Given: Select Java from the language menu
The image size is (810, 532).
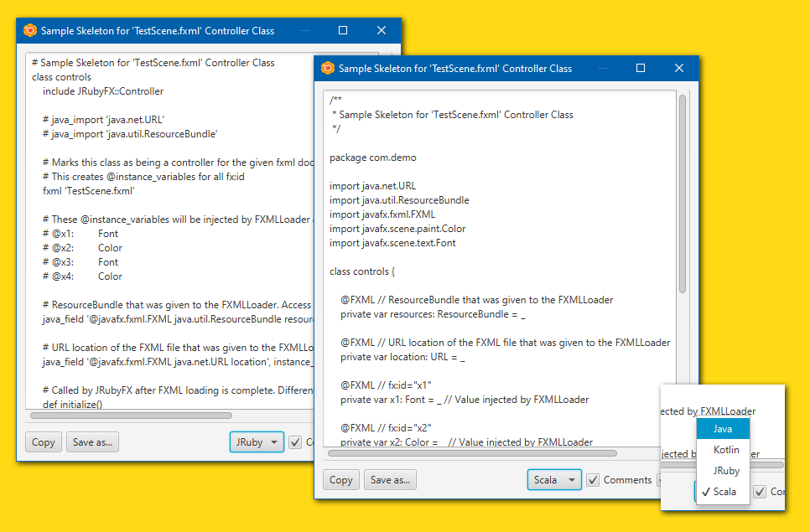Looking at the screenshot, I should coord(723,429).
